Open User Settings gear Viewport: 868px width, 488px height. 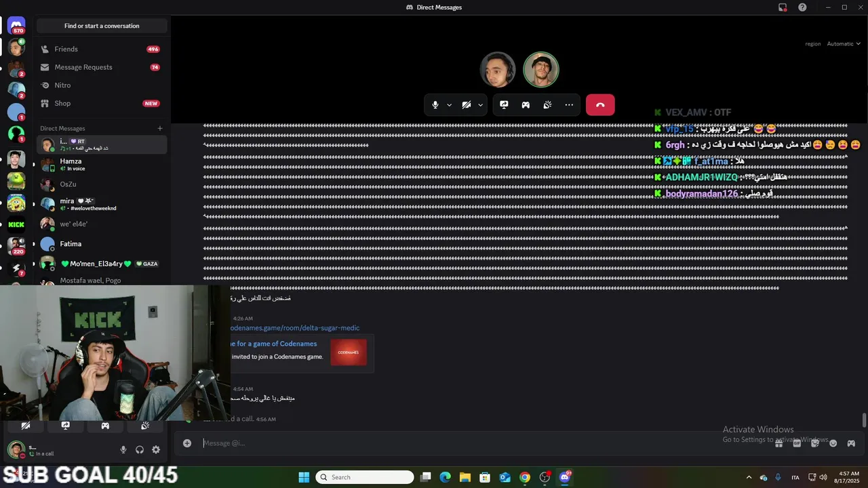click(156, 449)
